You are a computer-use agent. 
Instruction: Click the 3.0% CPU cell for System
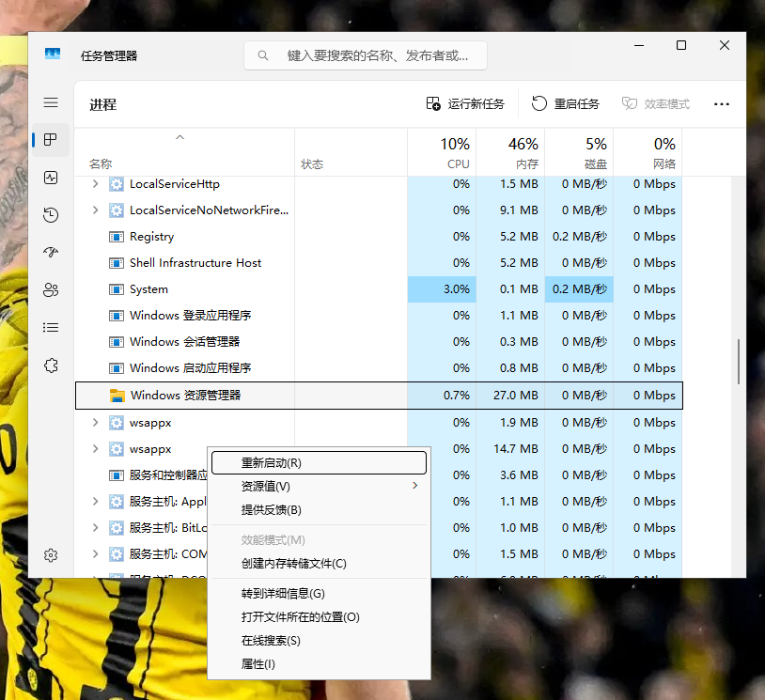[442, 289]
